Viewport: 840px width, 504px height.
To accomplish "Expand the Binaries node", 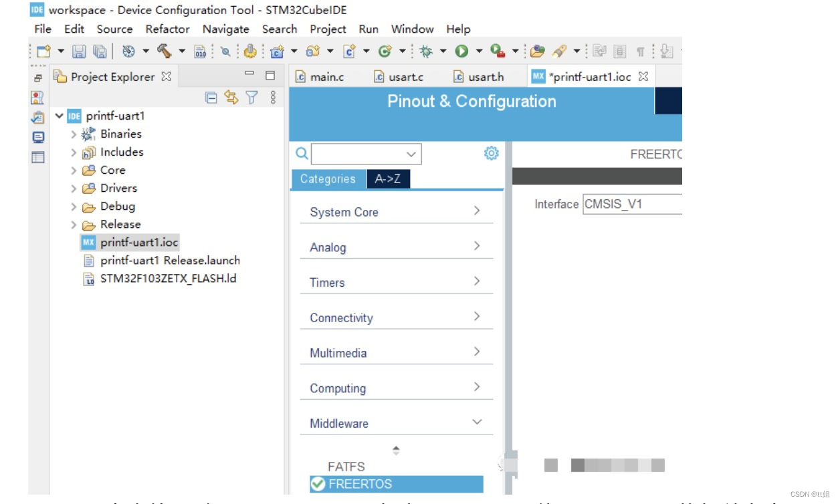I will pos(74,134).
